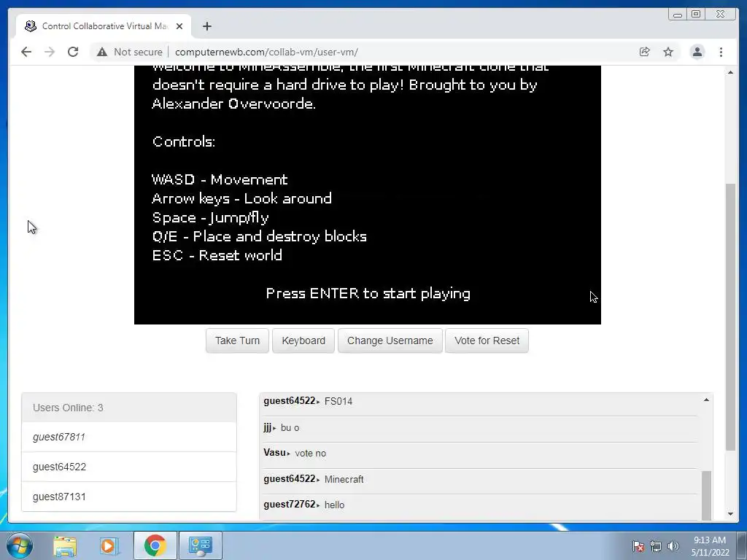The image size is (747, 560).
Task: Click the page scrollbar down arrow
Action: 730,514
